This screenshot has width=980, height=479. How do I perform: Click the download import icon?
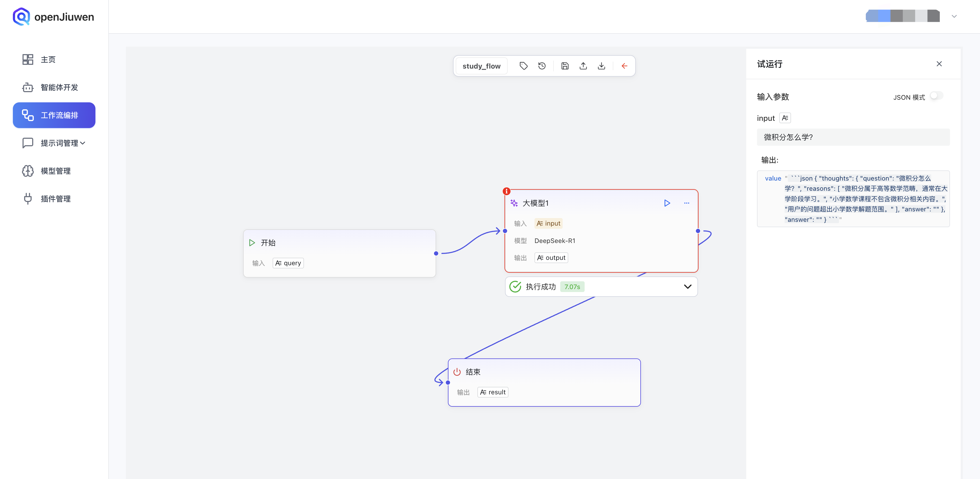coord(602,66)
